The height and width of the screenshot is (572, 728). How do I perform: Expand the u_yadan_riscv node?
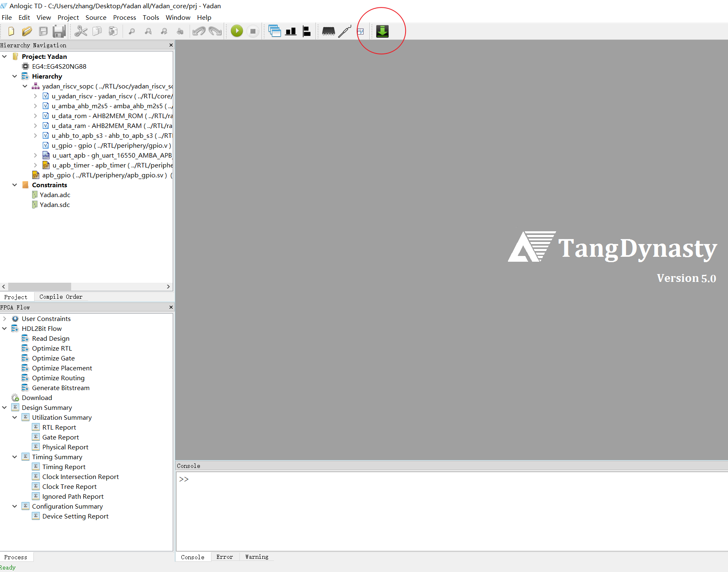point(35,96)
